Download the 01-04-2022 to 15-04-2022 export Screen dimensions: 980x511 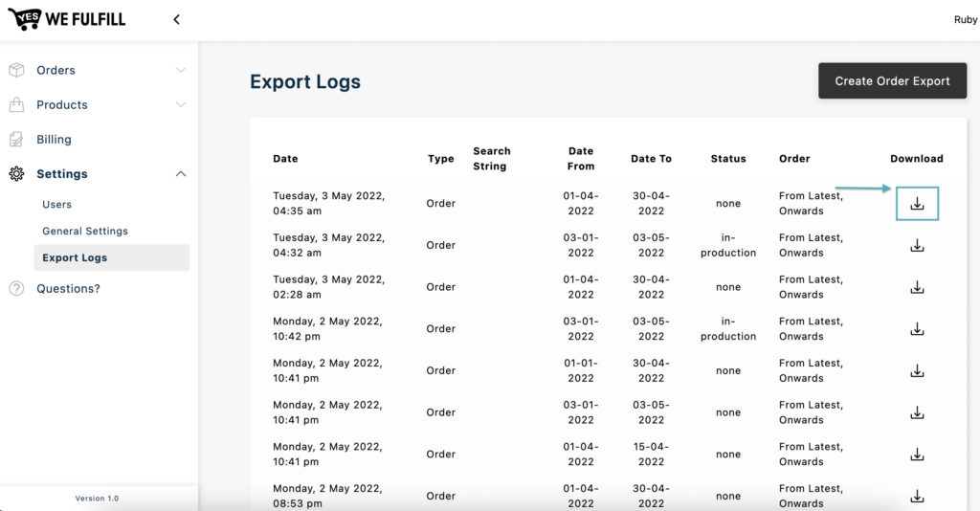(x=917, y=455)
